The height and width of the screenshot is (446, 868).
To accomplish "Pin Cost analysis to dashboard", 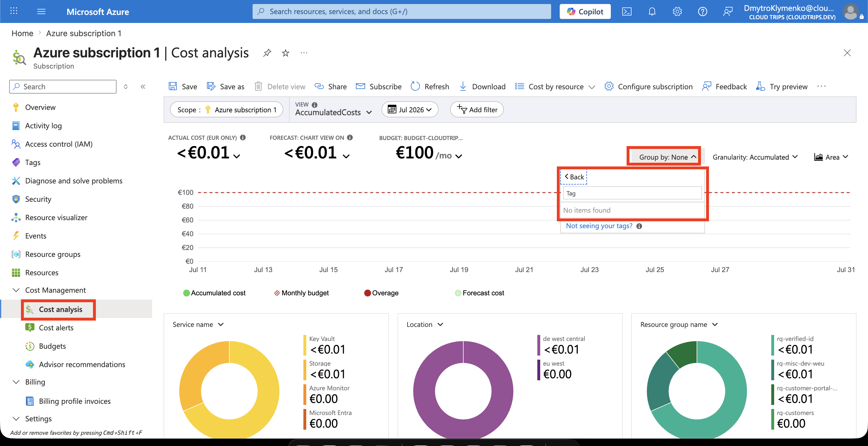I will point(267,53).
